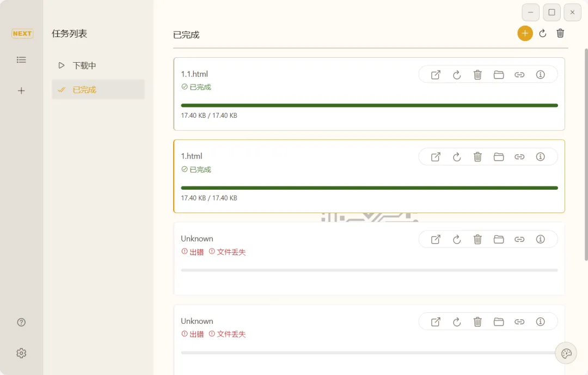Click the orange add new task button
Screen dimensions: 588x375
[x=525, y=33]
